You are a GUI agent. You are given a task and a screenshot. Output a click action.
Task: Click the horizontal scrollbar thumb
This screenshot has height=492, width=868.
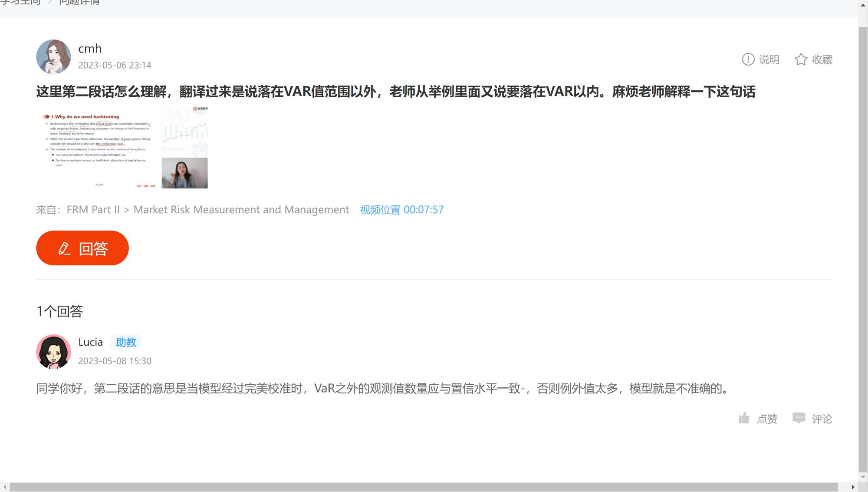click(423, 487)
